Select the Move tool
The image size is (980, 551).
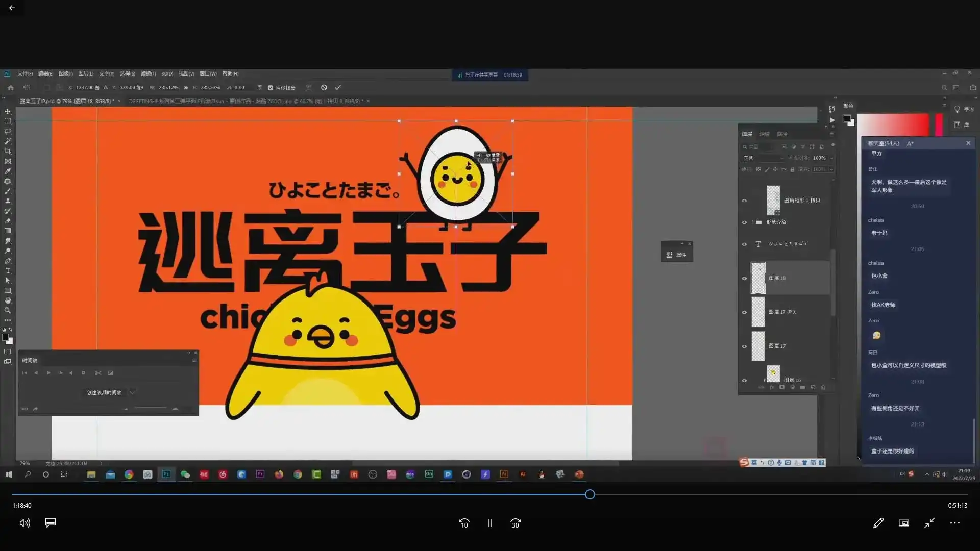pos(8,111)
